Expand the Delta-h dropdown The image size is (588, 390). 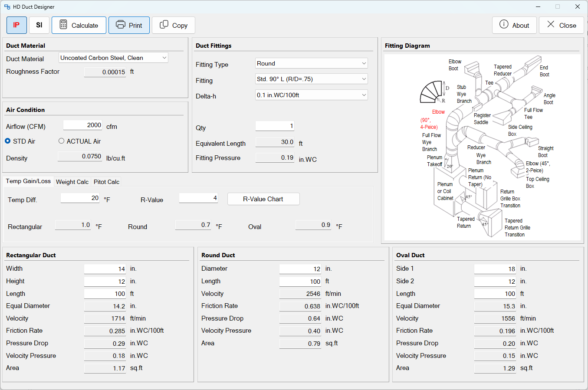tap(312, 95)
